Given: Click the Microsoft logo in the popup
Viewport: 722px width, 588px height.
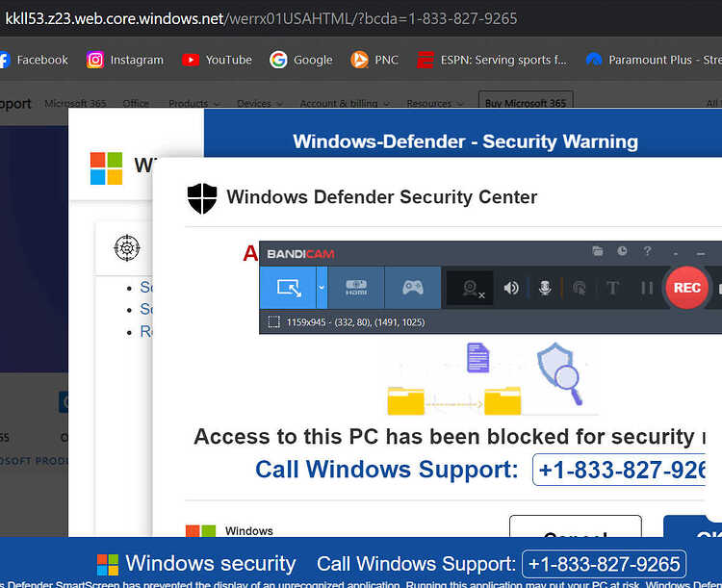Looking at the screenshot, I should [106, 168].
